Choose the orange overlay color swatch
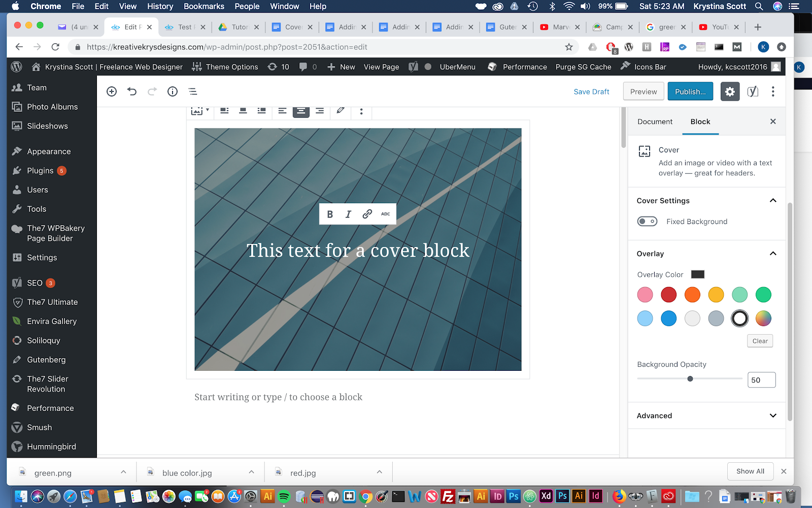The height and width of the screenshot is (508, 812). click(692, 295)
